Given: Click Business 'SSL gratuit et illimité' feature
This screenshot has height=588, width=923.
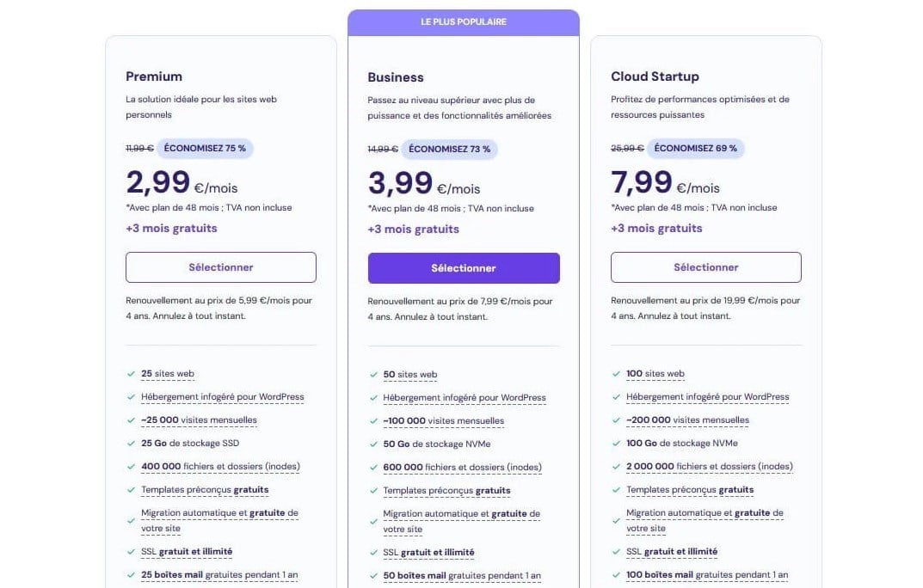Looking at the screenshot, I should [x=428, y=553].
